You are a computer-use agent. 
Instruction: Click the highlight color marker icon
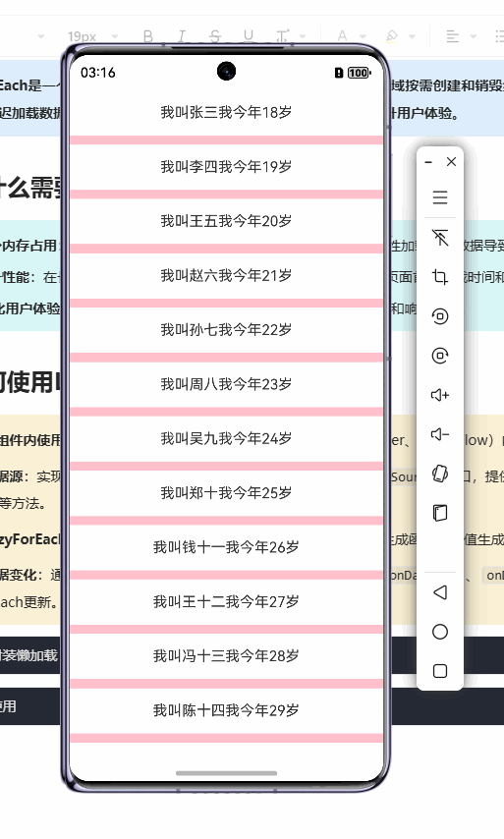[392, 36]
